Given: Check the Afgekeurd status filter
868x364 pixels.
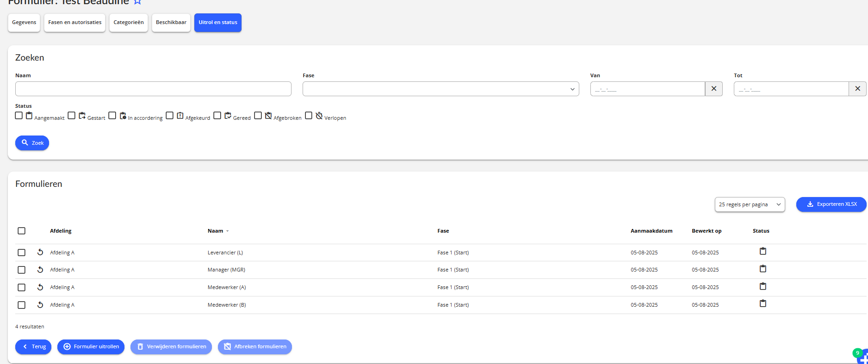Looking at the screenshot, I should [x=170, y=116].
